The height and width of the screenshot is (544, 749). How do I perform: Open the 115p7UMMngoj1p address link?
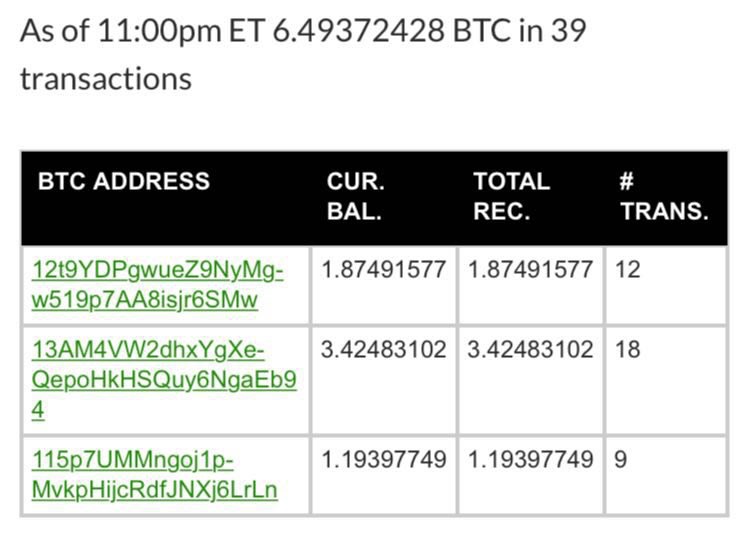155,475
